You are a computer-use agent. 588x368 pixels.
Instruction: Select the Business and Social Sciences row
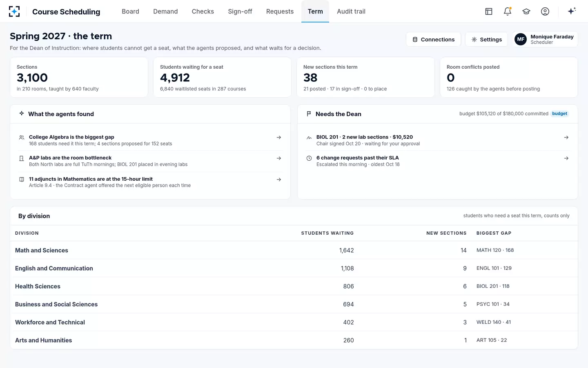(294, 304)
